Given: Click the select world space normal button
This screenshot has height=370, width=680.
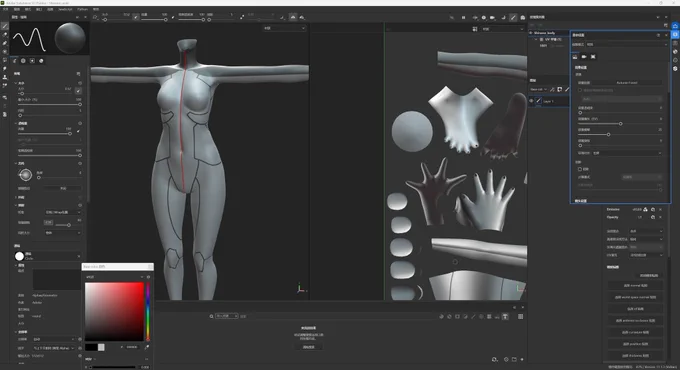Looking at the screenshot, I should click(635, 298).
